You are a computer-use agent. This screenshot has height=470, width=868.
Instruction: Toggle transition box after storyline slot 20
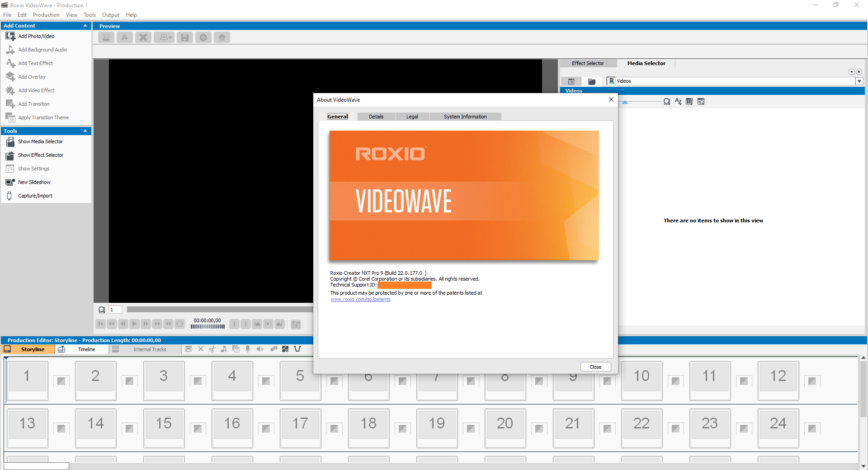(x=539, y=428)
